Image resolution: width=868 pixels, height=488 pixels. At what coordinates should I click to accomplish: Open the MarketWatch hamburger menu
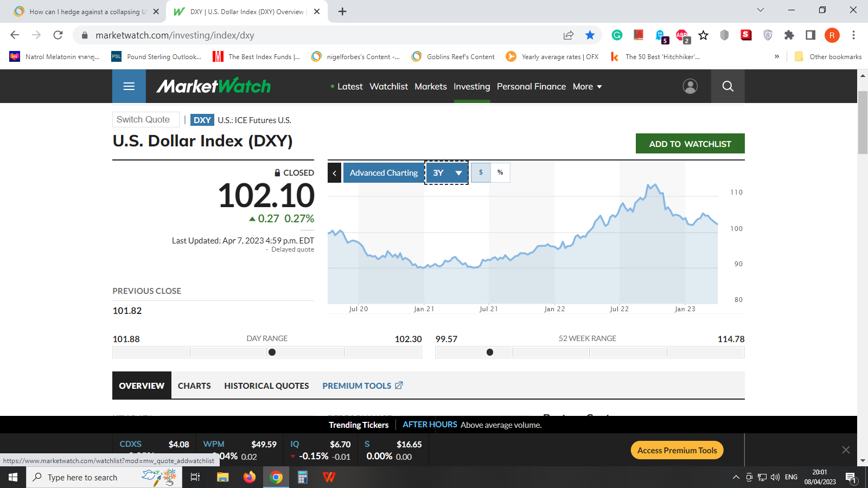click(129, 86)
